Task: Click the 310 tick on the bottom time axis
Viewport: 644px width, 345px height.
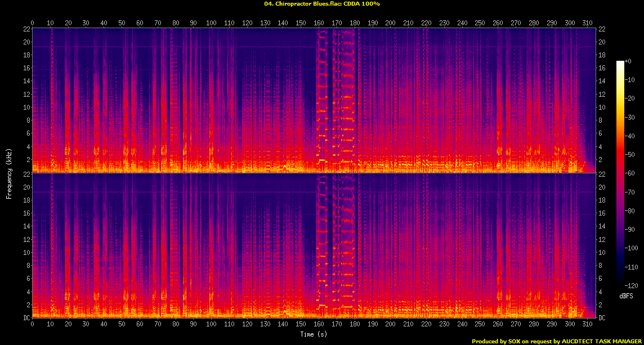Action: [586, 324]
